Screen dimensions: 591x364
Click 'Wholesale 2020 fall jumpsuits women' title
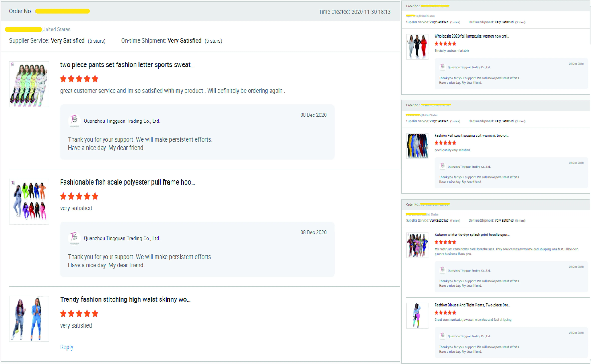pyautogui.click(x=472, y=36)
